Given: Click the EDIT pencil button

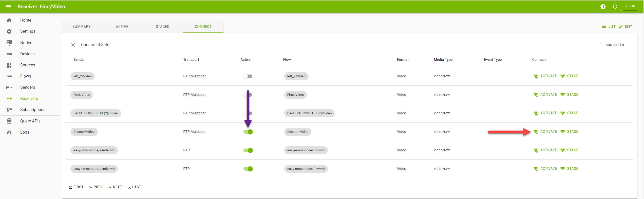Looking at the screenshot, I should [625, 27].
